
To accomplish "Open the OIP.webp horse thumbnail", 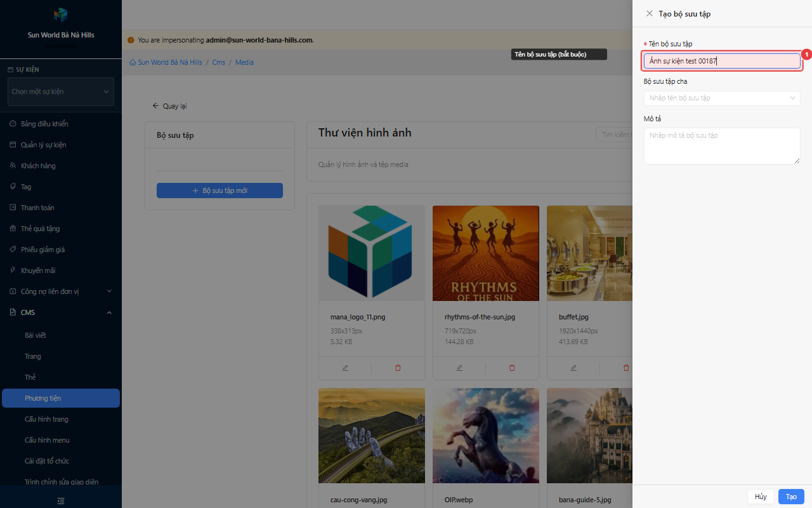I will (486, 436).
